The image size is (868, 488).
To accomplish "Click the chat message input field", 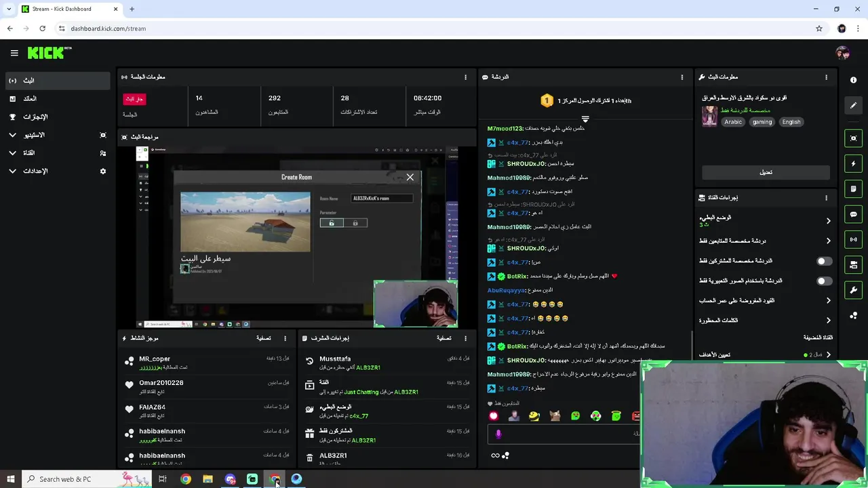I will (564, 434).
